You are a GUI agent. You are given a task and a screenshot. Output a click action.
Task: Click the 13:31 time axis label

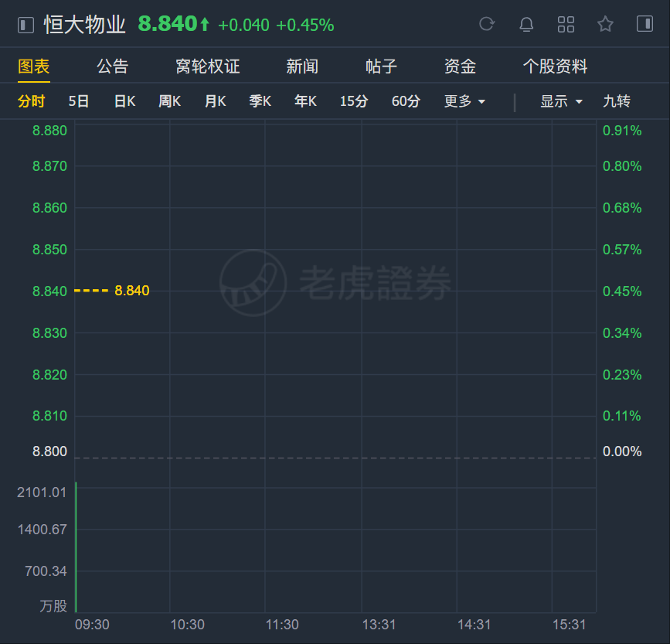point(379,625)
